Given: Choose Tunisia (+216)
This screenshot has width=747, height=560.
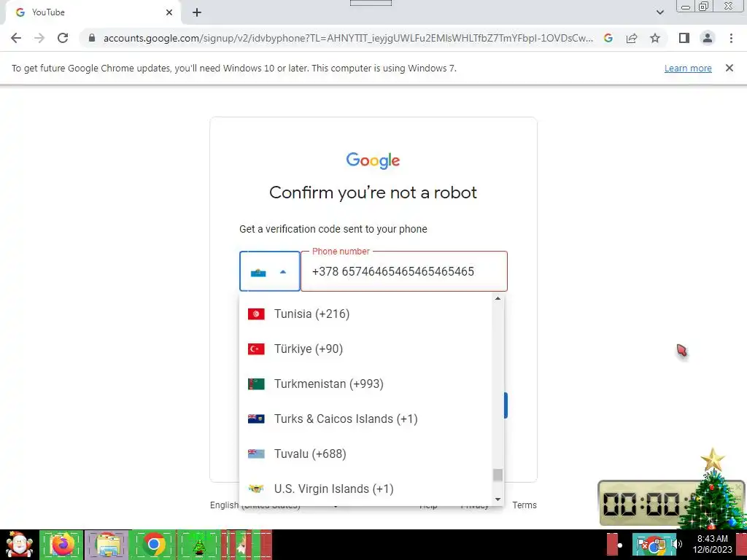Looking at the screenshot, I should [x=366, y=314].
